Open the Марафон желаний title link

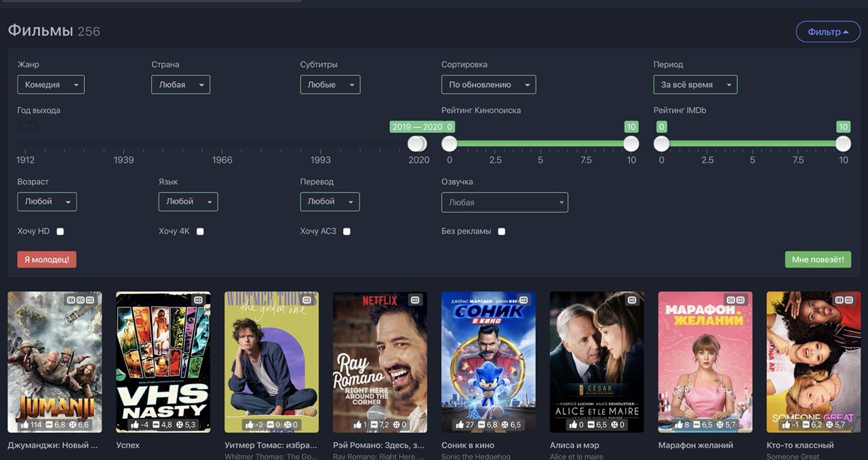(696, 445)
